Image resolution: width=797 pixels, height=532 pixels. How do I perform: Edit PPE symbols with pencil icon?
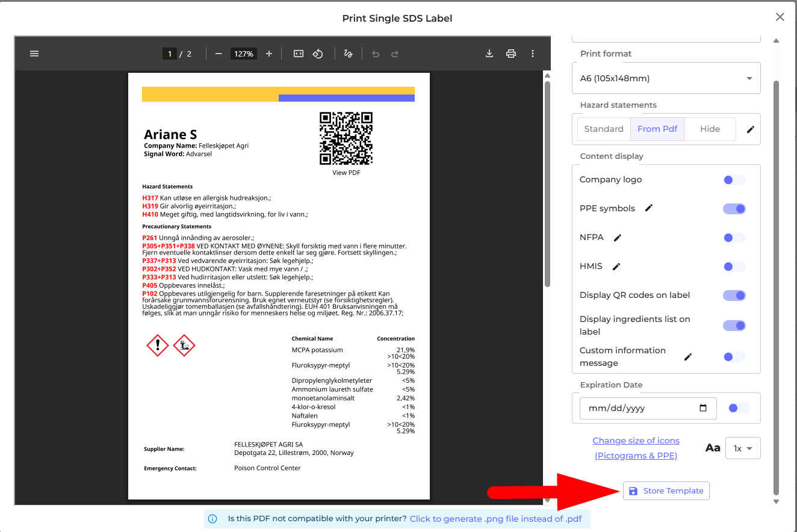click(648, 208)
